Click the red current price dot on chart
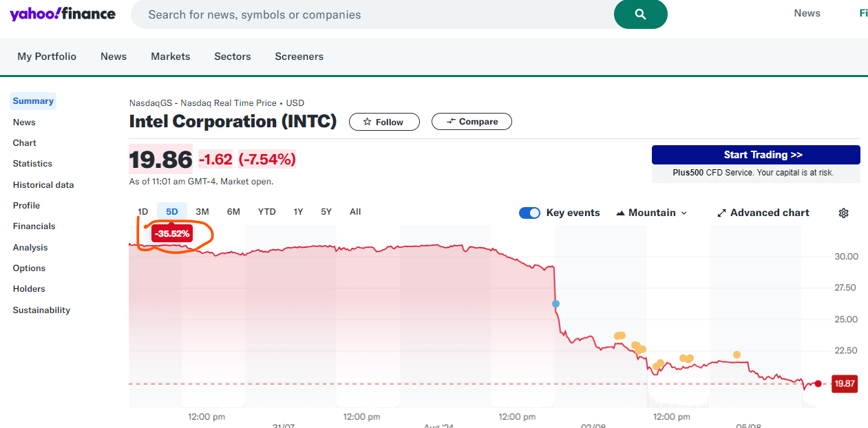868x428 pixels. pos(818,383)
